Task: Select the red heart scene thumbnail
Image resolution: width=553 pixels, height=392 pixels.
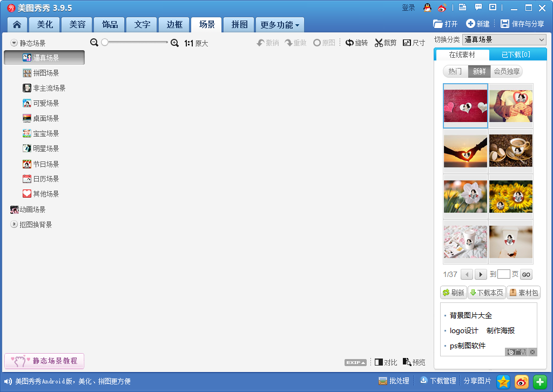Action: click(466, 106)
